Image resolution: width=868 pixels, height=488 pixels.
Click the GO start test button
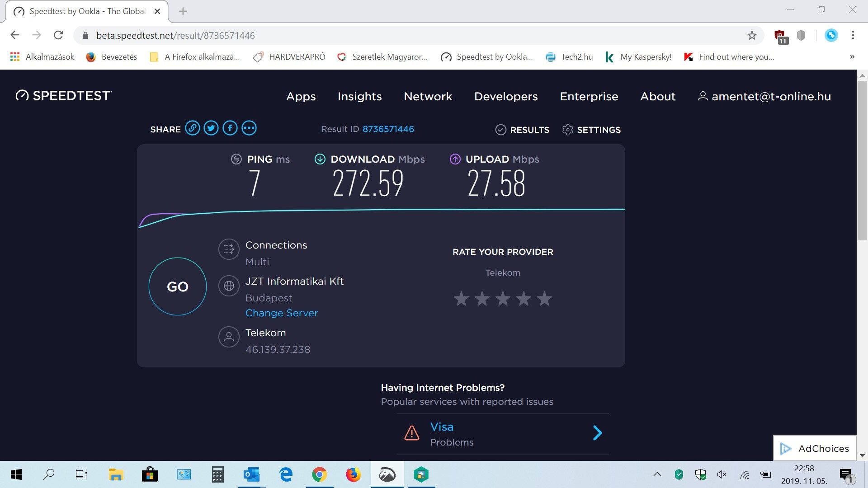point(178,286)
